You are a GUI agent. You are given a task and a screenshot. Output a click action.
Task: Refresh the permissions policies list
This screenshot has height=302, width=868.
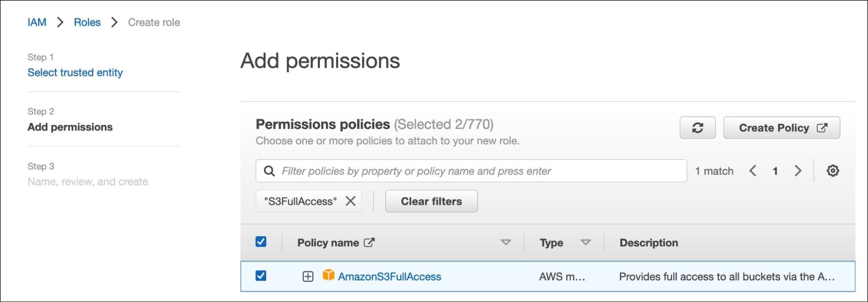(x=697, y=127)
